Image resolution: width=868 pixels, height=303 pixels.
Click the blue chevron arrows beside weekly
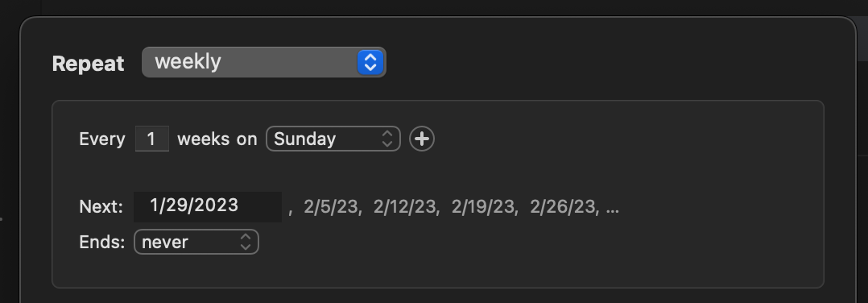[370, 62]
